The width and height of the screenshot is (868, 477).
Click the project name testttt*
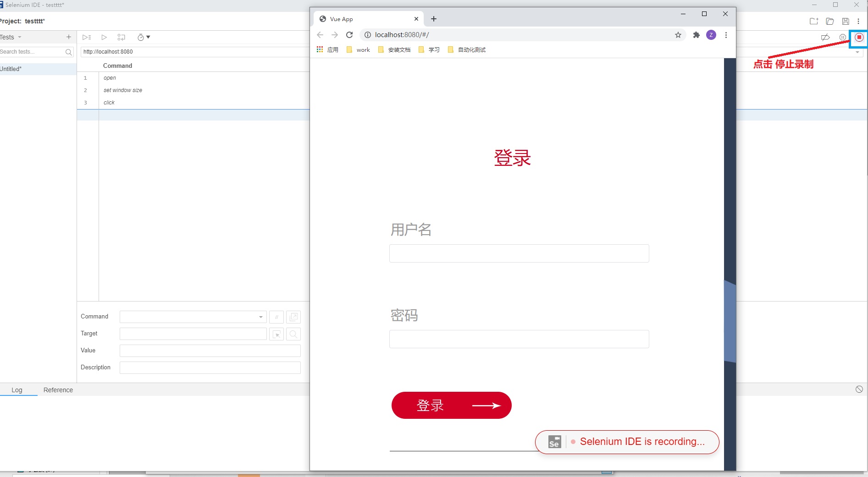click(x=35, y=22)
